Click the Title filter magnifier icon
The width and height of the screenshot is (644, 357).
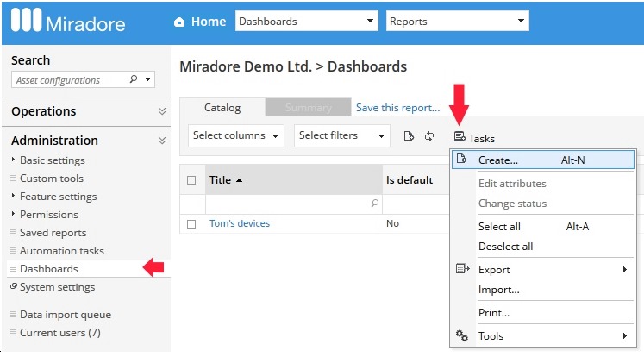(x=374, y=203)
